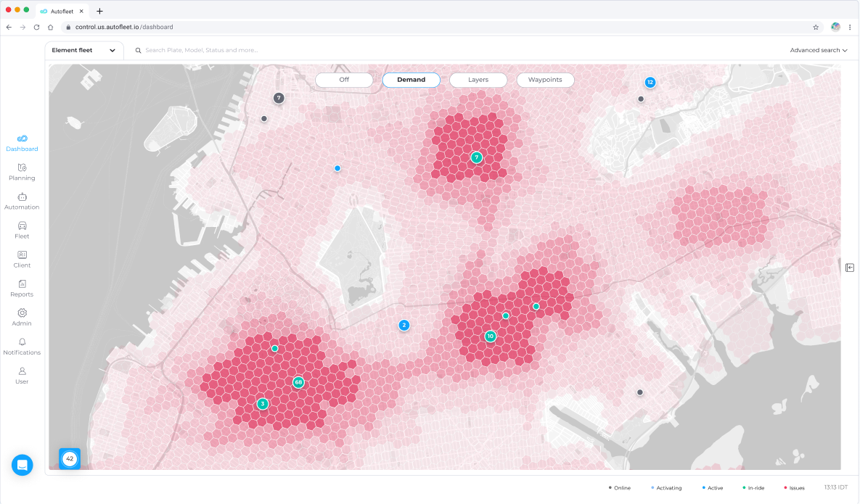Select the Planning icon in the sidebar
The image size is (860, 504).
(22, 172)
